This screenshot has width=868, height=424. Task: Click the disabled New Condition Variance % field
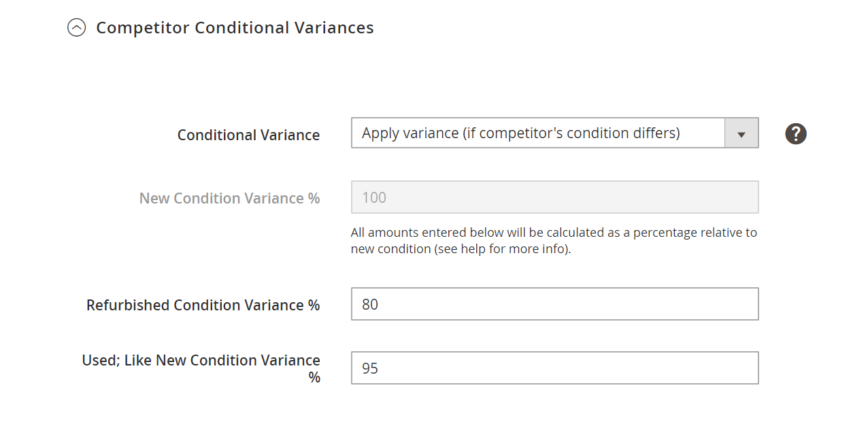point(554,197)
